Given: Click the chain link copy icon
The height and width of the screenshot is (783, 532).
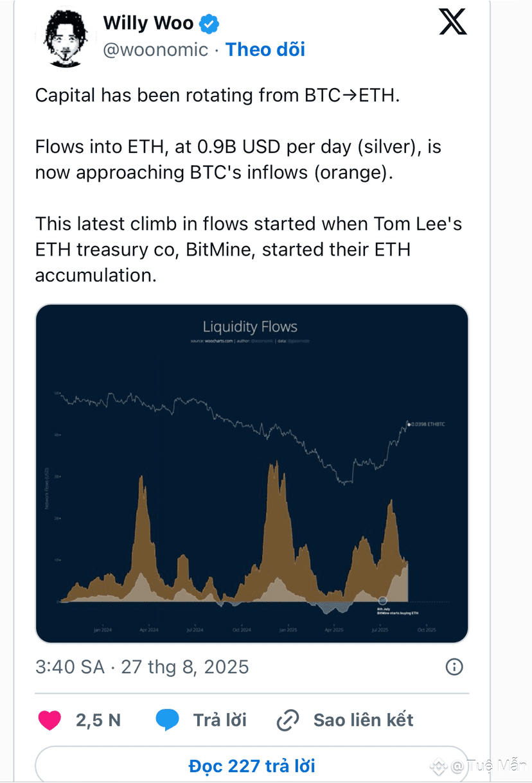Looking at the screenshot, I should (287, 721).
